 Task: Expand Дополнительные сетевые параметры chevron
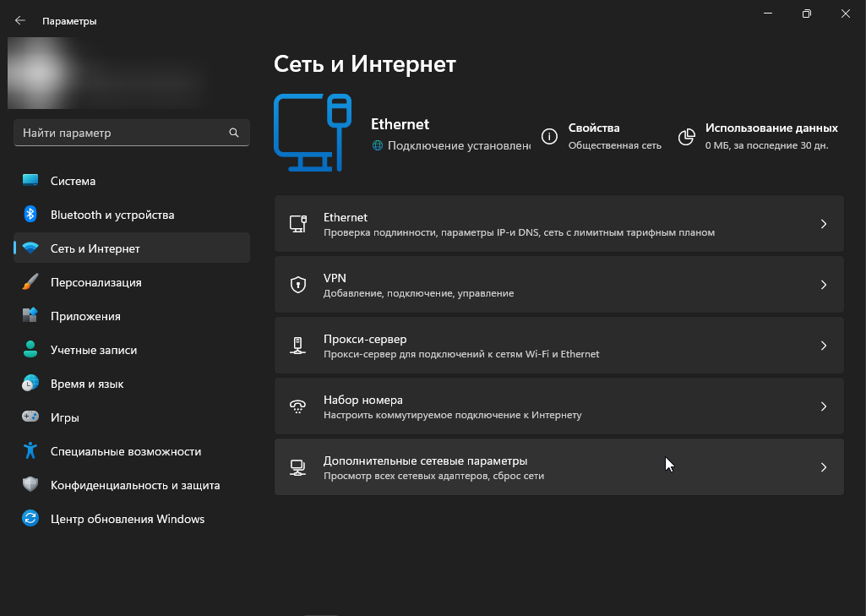tap(824, 467)
